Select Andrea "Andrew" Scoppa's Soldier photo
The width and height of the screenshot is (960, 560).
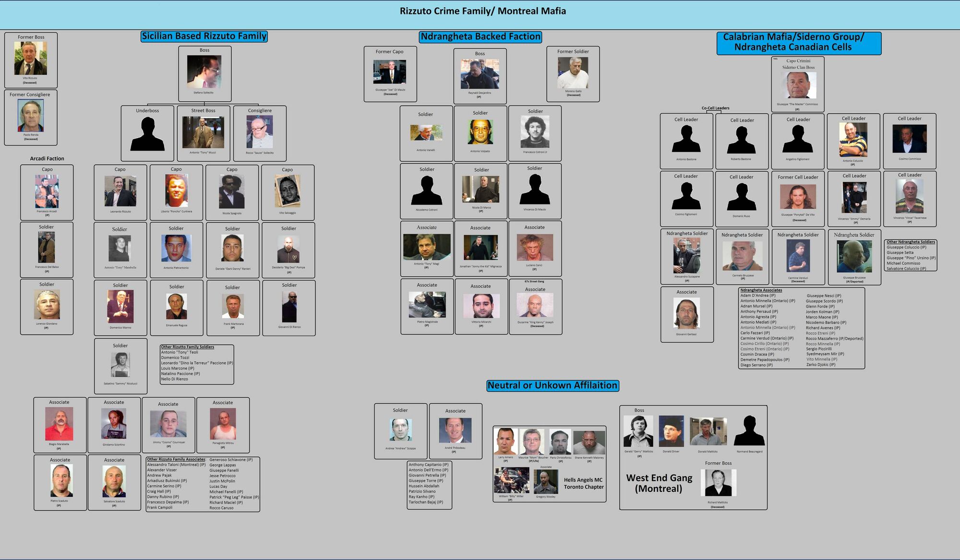coord(400,429)
